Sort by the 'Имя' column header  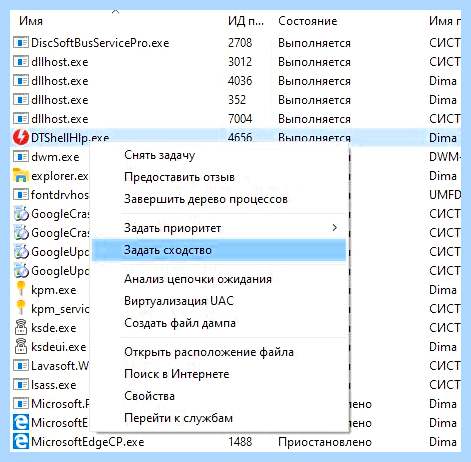(x=31, y=21)
